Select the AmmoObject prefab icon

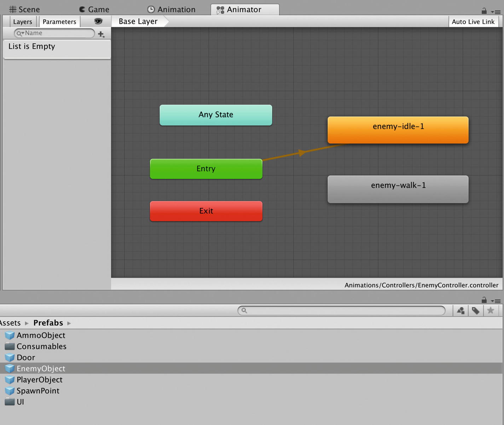click(10, 335)
